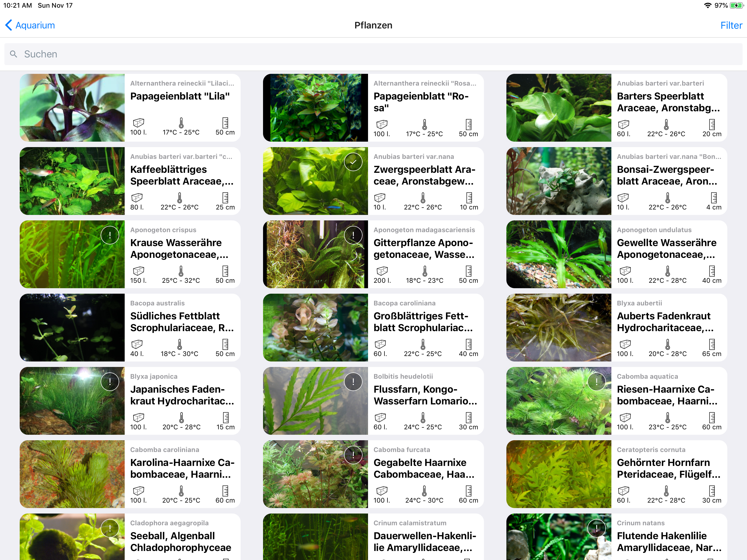Open the Filter options

731,25
